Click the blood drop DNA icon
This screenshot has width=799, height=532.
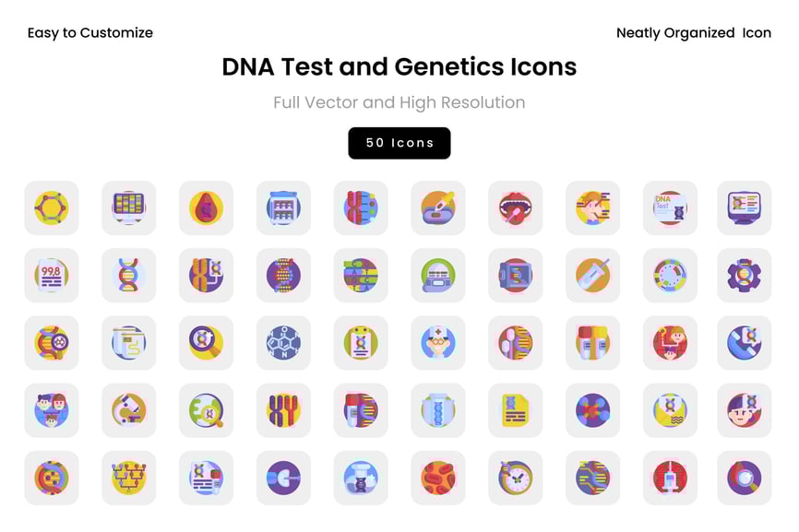tap(206, 207)
